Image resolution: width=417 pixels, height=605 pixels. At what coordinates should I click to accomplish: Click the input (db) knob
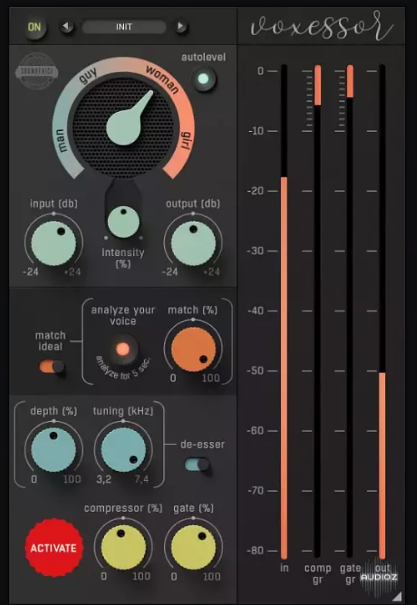54,243
